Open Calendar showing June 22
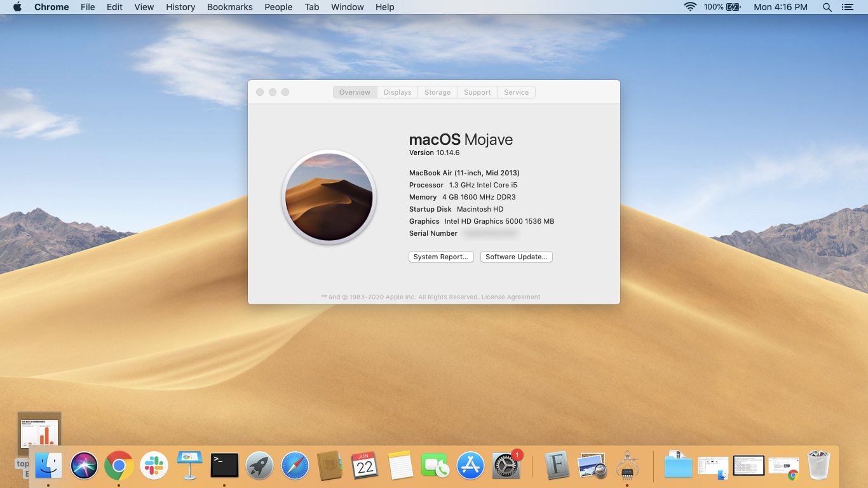The height and width of the screenshot is (488, 868). point(365,466)
